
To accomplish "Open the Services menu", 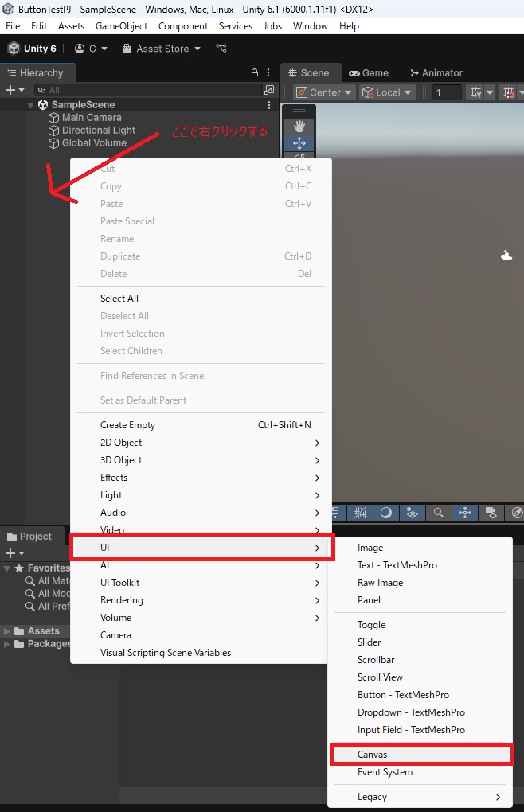I will 236,26.
